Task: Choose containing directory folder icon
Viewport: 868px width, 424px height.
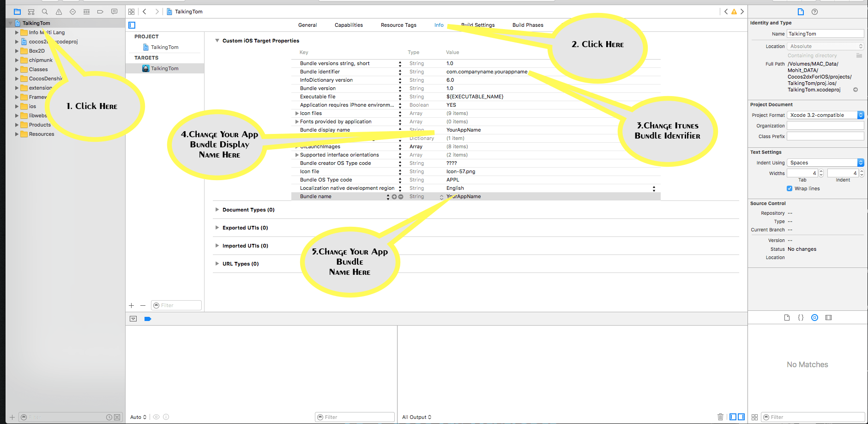Action: (x=859, y=55)
